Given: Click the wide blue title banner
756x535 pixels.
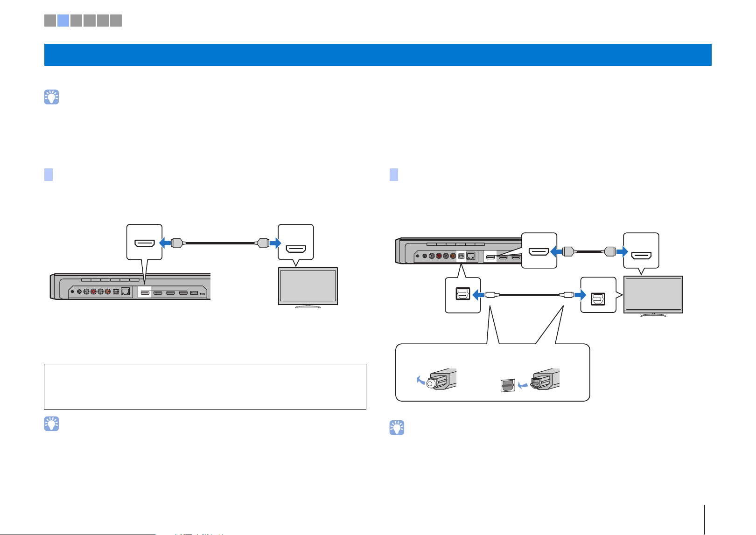Looking at the screenshot, I should coord(378,55).
